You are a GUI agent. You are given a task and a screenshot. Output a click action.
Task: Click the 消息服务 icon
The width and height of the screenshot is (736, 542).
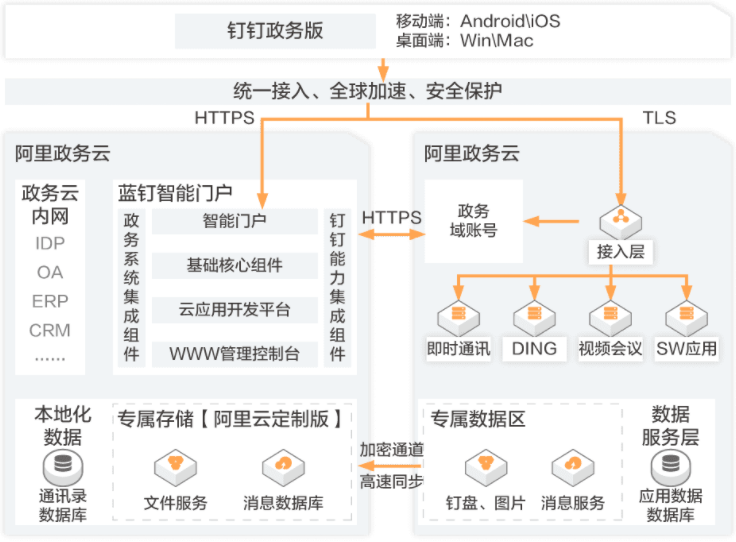(573, 467)
